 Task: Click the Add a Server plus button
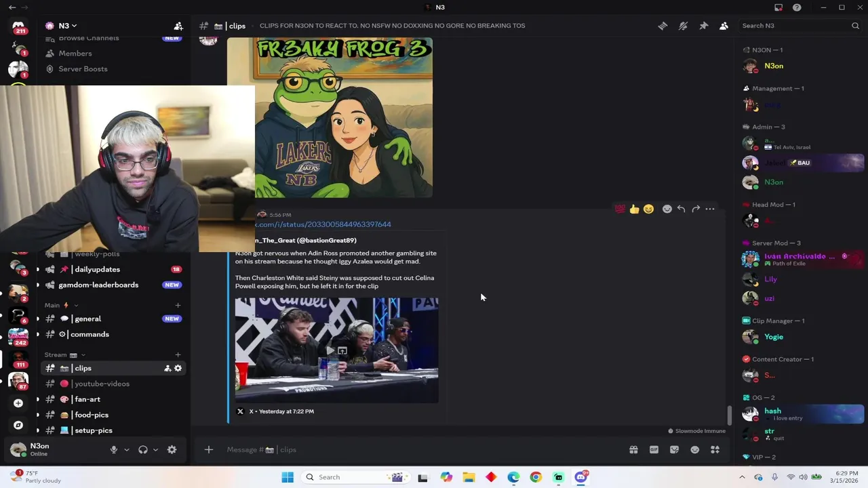(x=18, y=403)
